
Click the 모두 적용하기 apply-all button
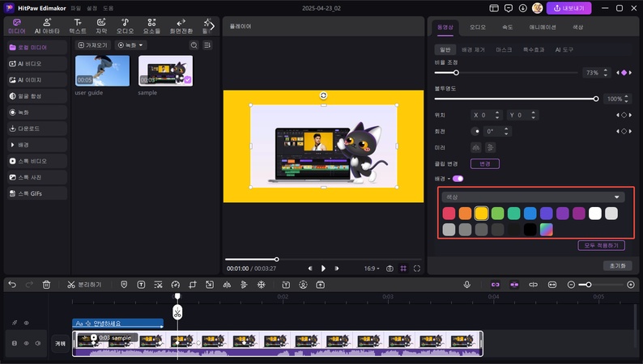coord(601,245)
